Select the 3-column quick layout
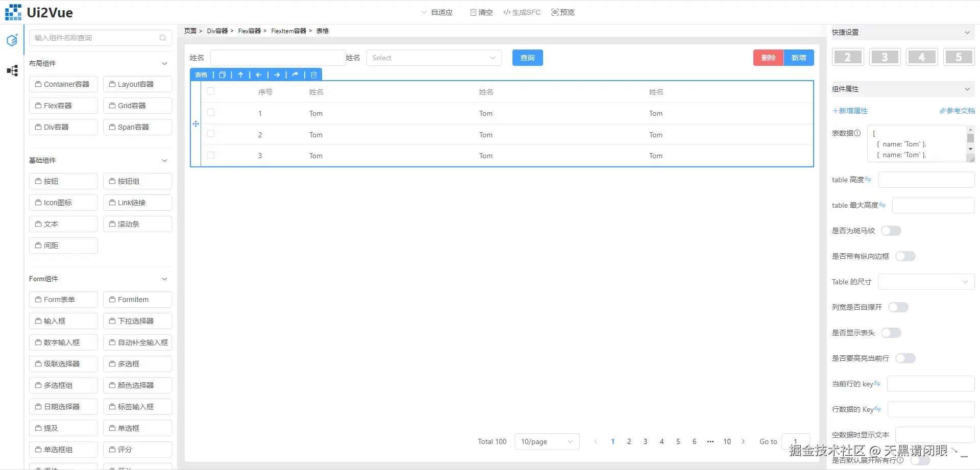 (x=885, y=57)
